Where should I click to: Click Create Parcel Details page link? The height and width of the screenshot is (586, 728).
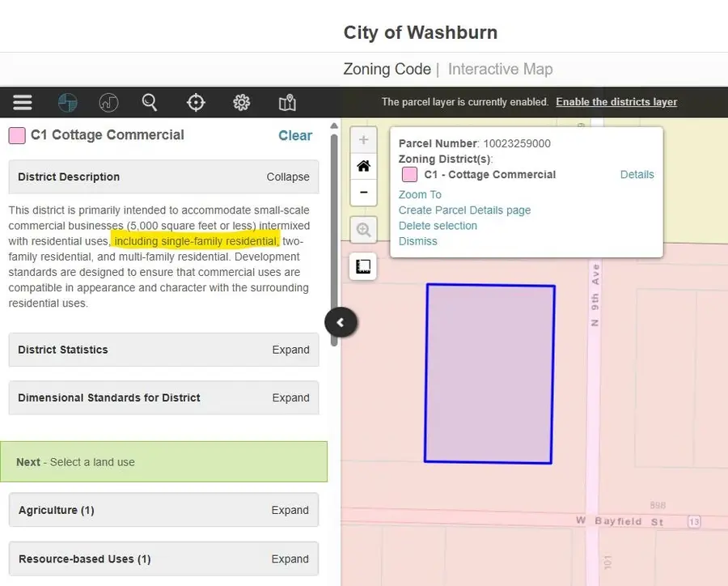click(x=464, y=210)
